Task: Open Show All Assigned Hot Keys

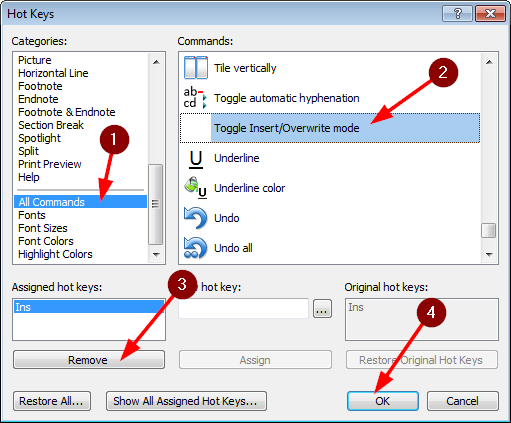Action: 186,401
